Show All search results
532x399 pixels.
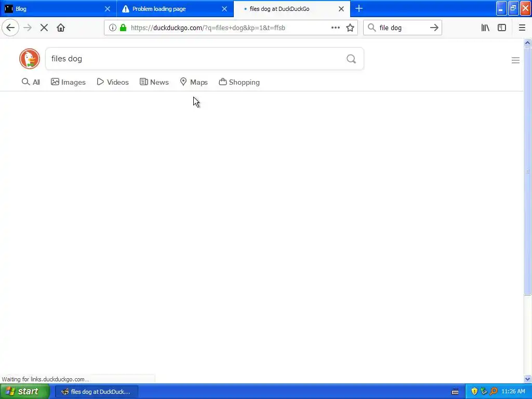pos(31,82)
